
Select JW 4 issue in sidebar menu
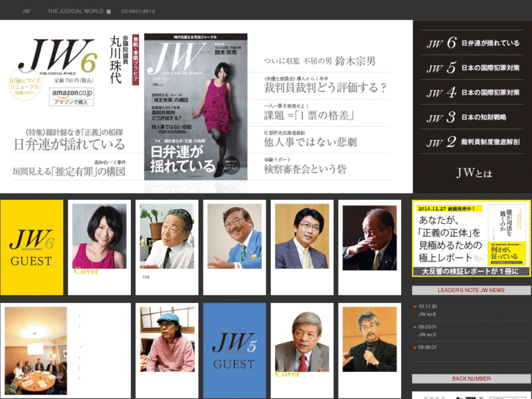click(472, 92)
